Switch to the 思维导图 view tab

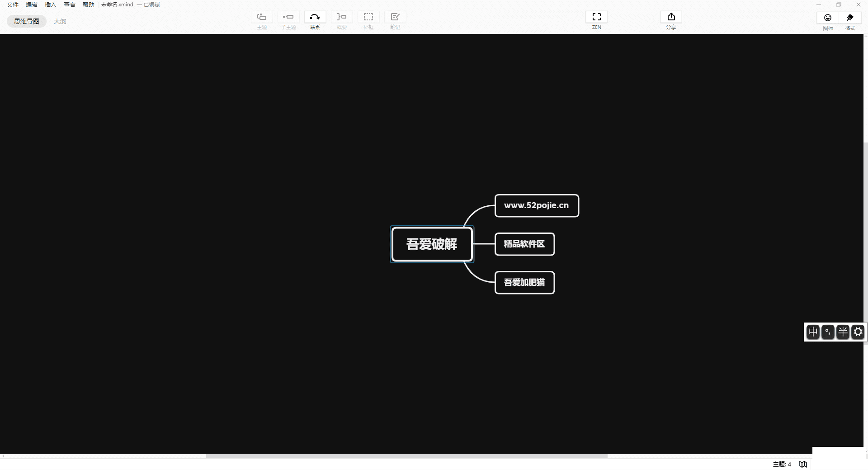pos(27,21)
